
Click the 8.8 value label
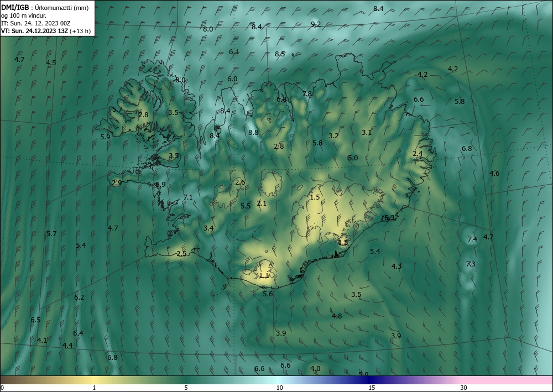point(253,133)
